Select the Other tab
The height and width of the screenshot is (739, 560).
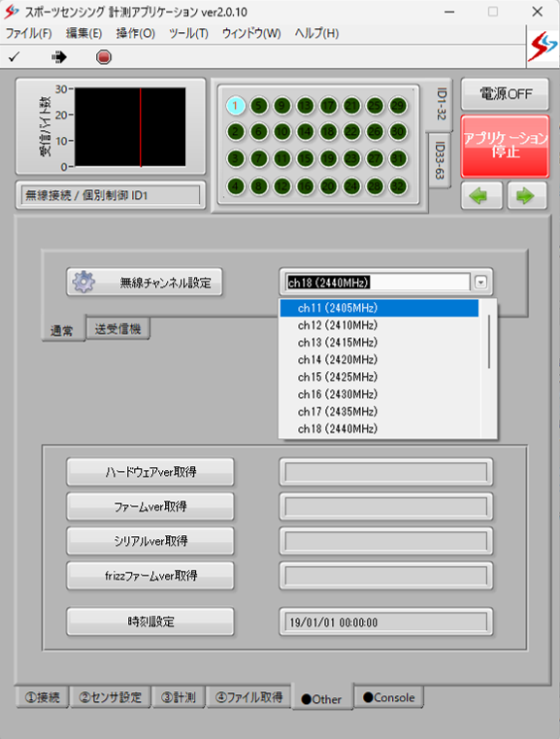click(321, 698)
